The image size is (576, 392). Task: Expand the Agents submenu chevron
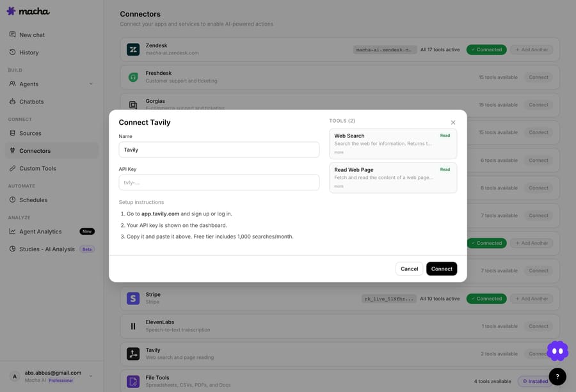pyautogui.click(x=91, y=84)
